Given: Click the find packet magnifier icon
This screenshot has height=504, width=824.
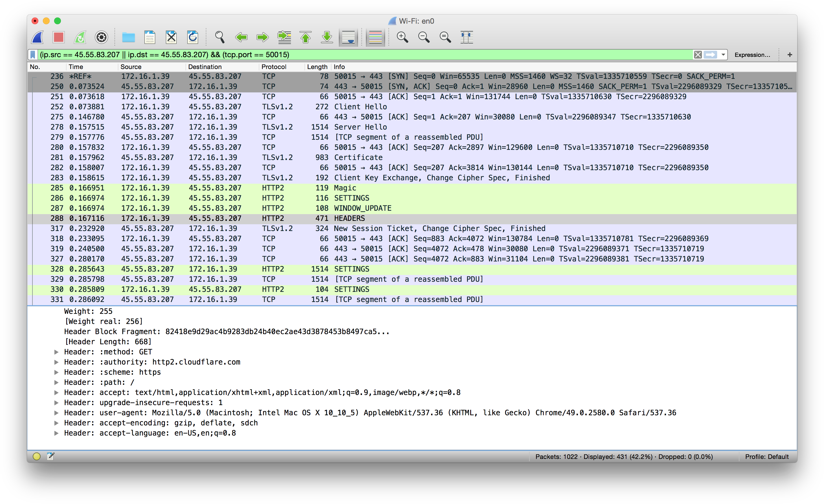Looking at the screenshot, I should (219, 37).
